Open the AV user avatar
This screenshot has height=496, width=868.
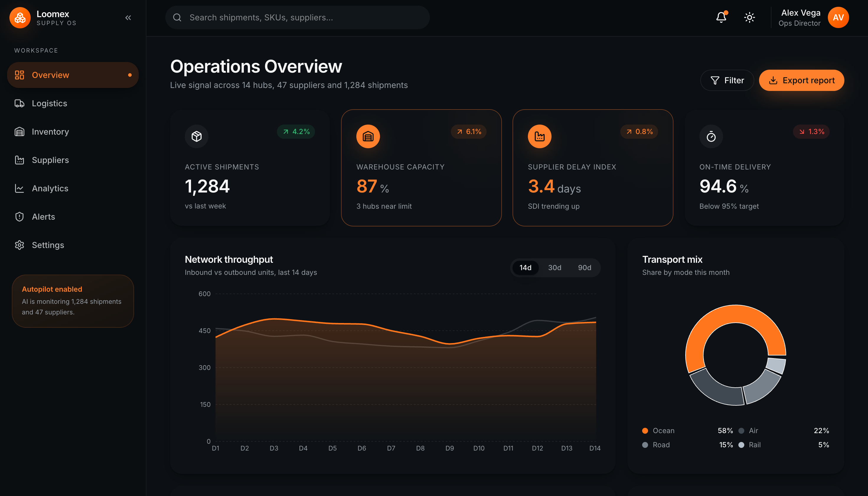(x=838, y=17)
